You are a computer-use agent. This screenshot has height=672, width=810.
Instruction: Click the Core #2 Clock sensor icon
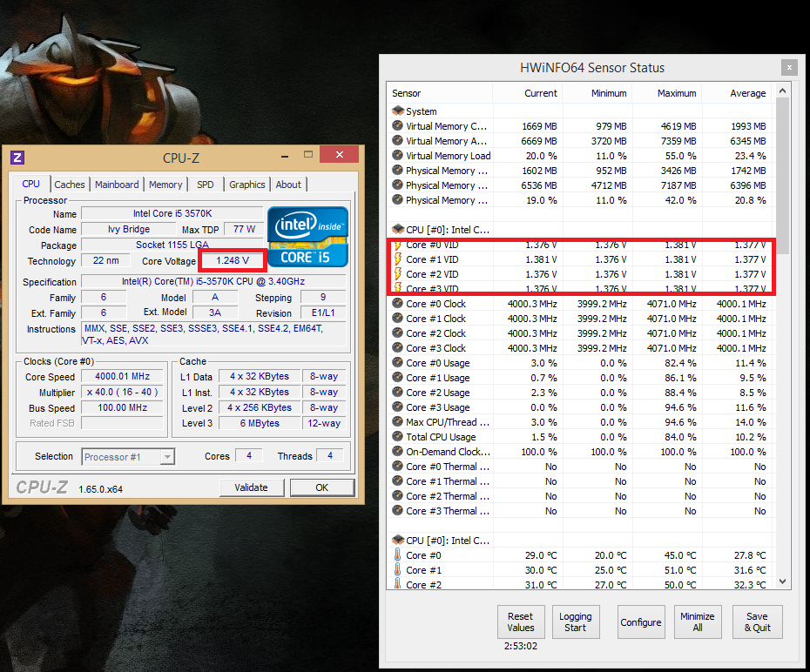click(x=397, y=333)
